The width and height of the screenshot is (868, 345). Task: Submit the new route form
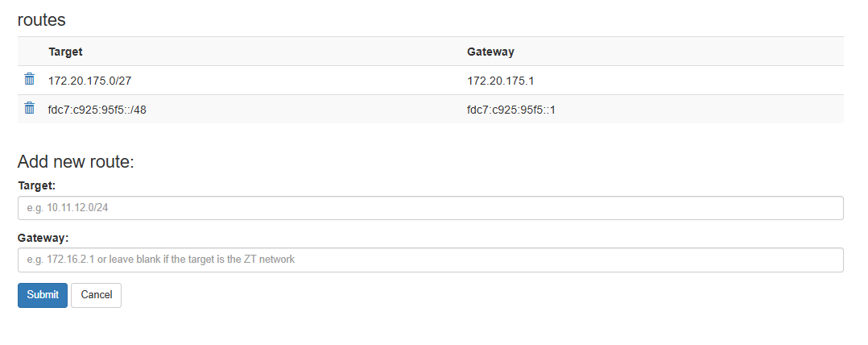click(43, 295)
